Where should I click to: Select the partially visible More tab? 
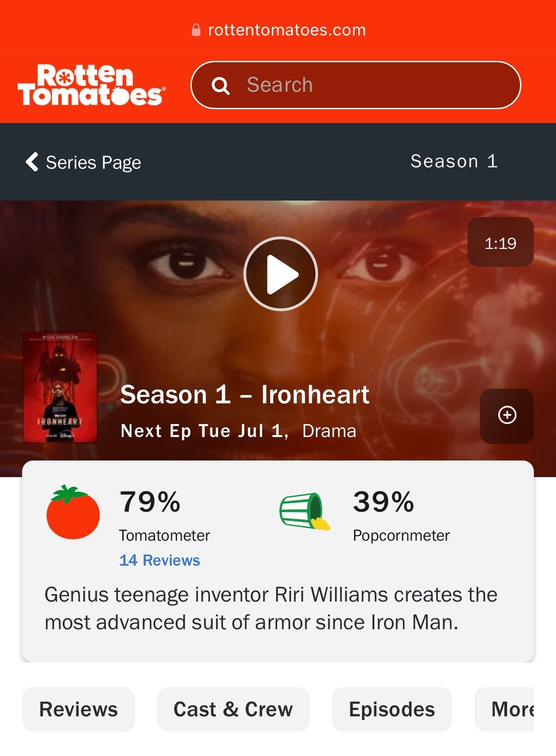[x=504, y=709]
